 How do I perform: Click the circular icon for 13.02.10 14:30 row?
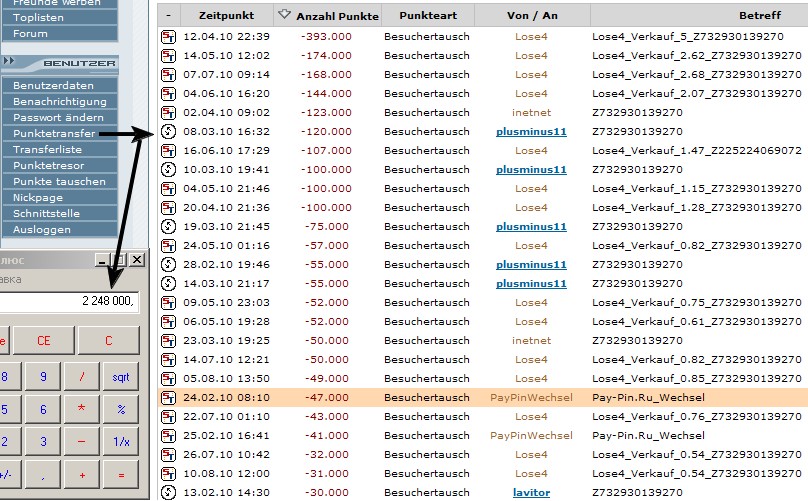point(169,493)
